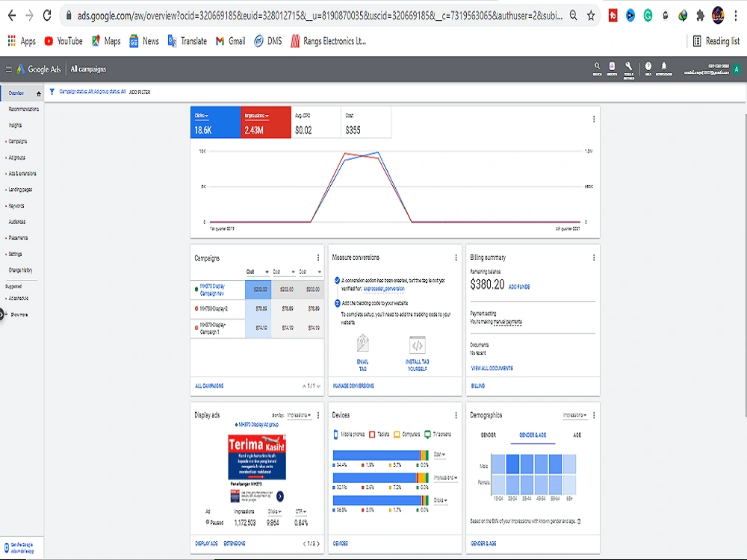Click the ADD FUNDS link
This screenshot has width=747, height=560.
point(519,287)
